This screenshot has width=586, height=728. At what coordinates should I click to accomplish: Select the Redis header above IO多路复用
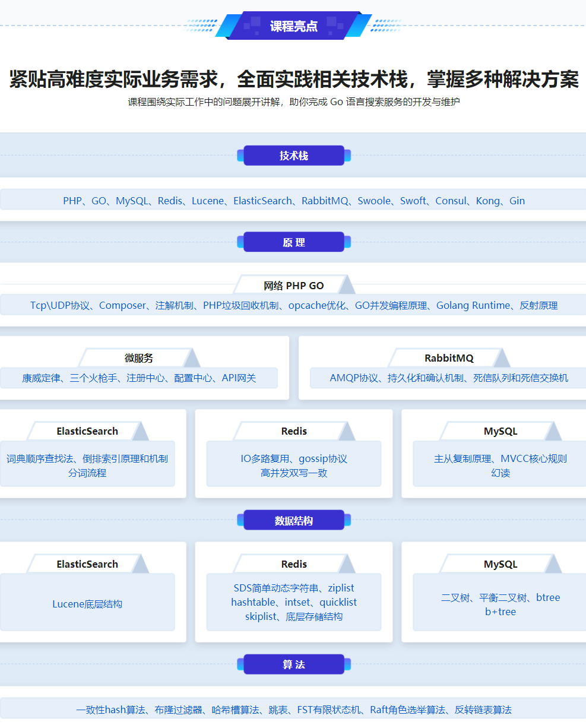tap(294, 431)
